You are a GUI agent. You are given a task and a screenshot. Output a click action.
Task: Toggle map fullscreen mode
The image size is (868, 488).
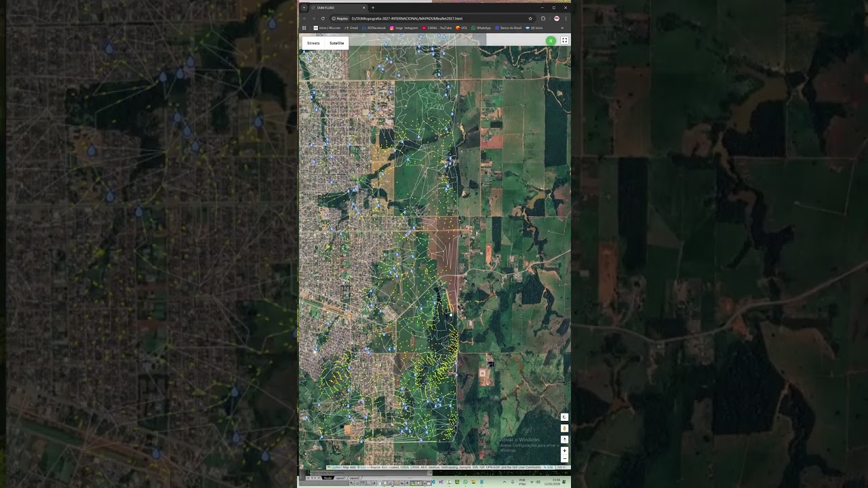[564, 41]
